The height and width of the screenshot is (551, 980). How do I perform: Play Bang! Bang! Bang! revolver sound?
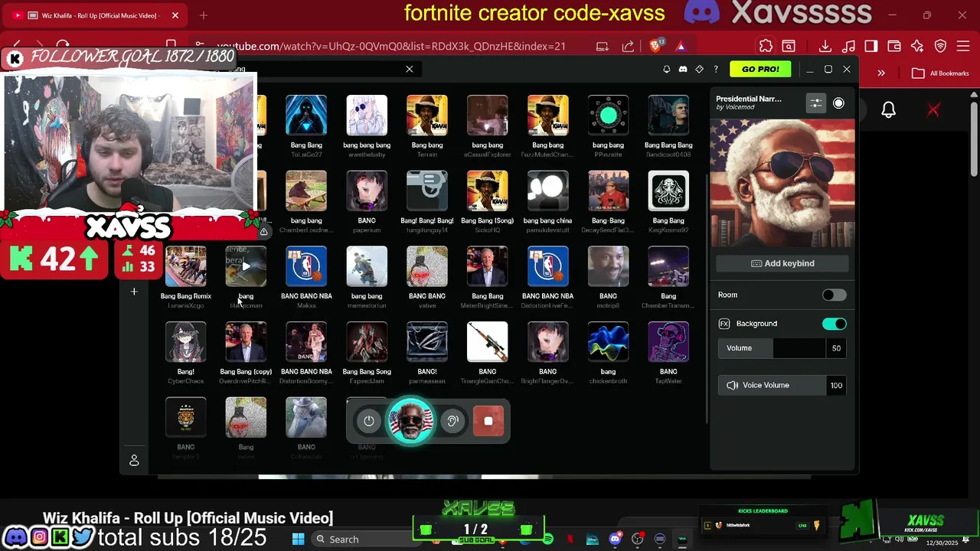pyautogui.click(x=427, y=191)
